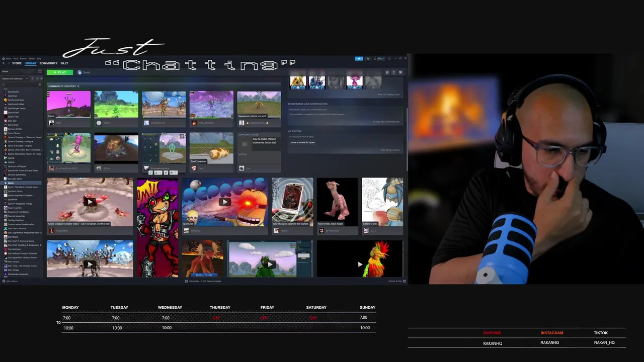The image size is (644, 362).
Task: Open the green landscape screenshot thumbnail
Action: coord(116,104)
